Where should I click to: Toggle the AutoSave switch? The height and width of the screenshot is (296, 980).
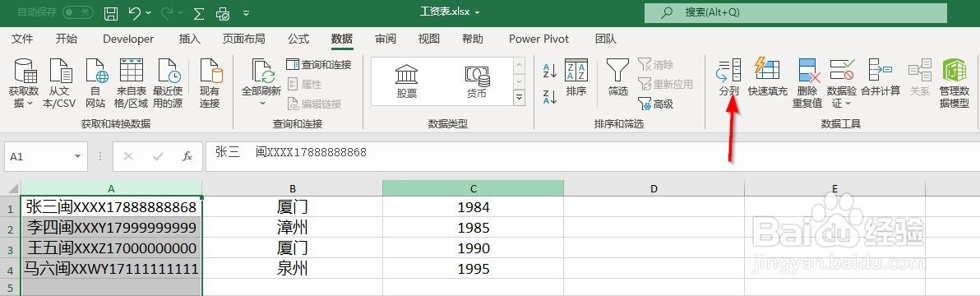pos(78,12)
